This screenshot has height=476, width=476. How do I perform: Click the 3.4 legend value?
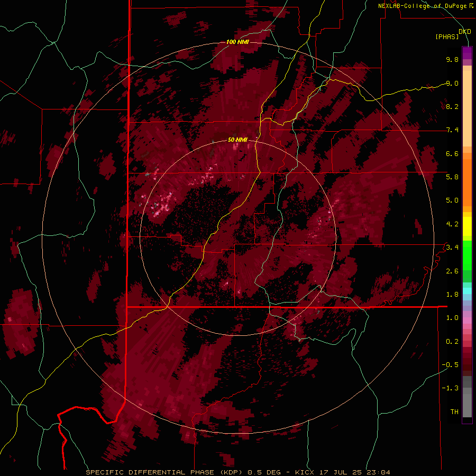(x=452, y=248)
